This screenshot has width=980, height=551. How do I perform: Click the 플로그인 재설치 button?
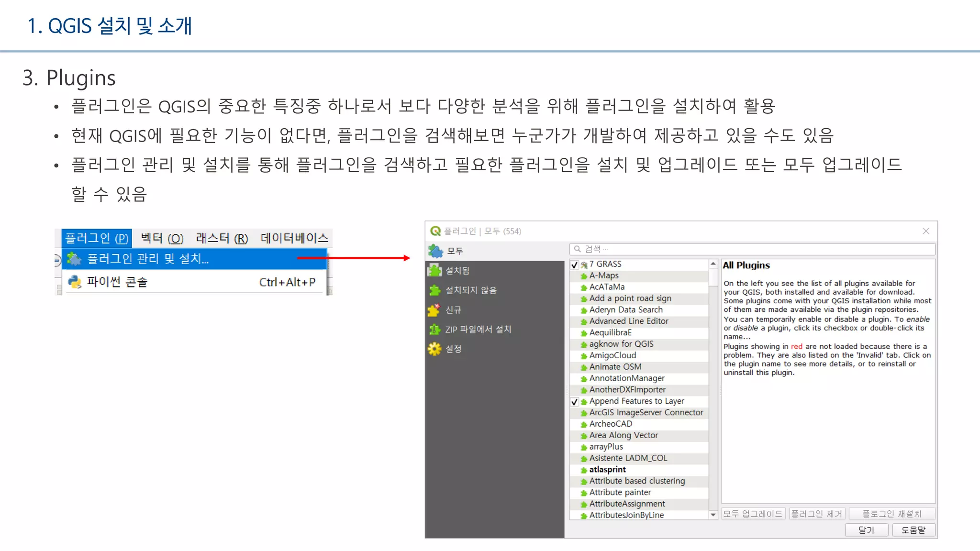(x=892, y=514)
